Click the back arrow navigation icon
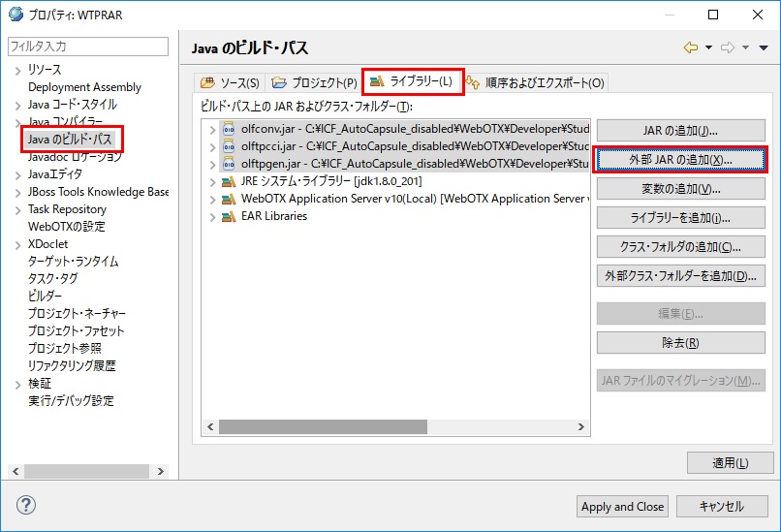This screenshot has height=532, width=781. coord(691,47)
